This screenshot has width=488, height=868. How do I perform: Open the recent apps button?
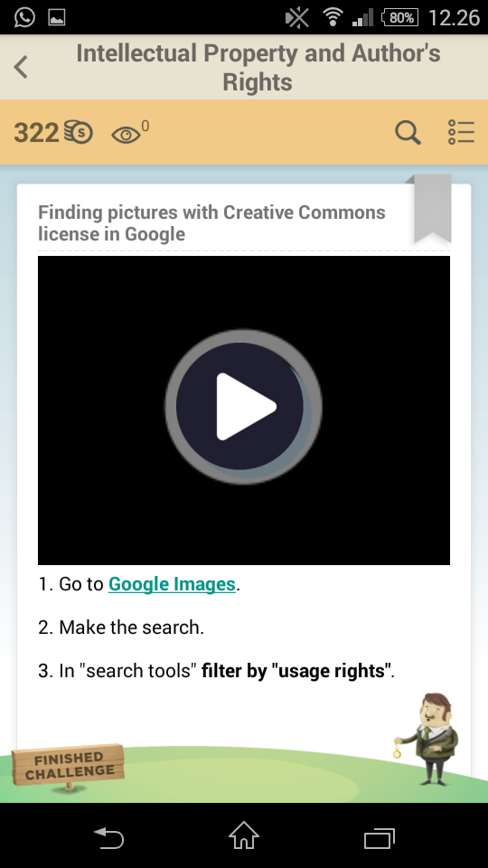[380, 838]
